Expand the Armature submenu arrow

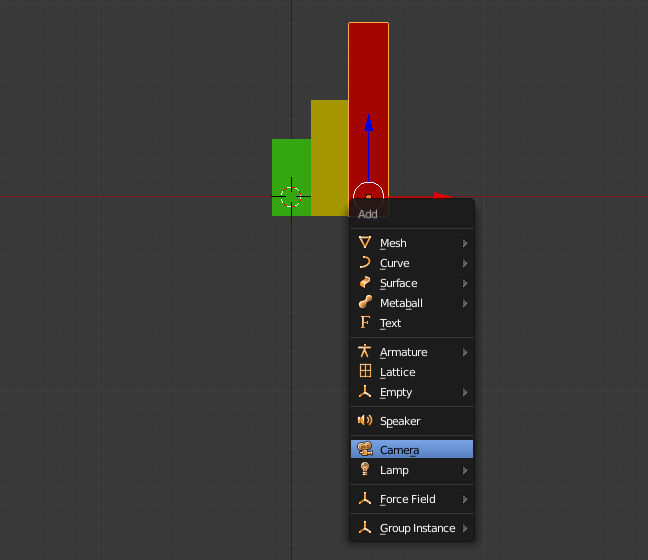pos(465,352)
